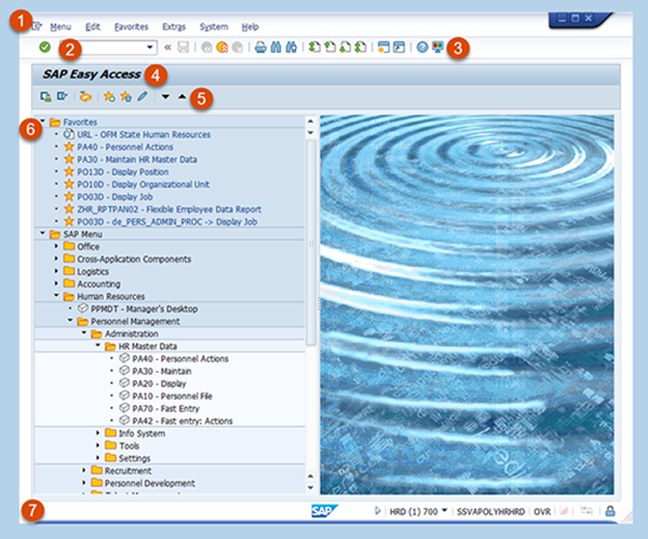Collapse the Human Resources folder
This screenshot has height=539, width=648.
57,296
